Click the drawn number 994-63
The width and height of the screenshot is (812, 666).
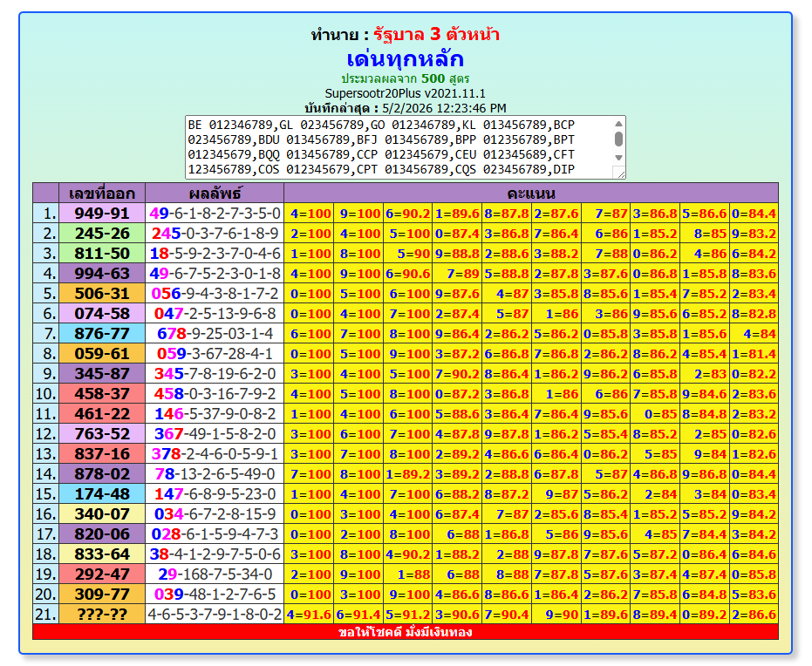pyautogui.click(x=102, y=273)
